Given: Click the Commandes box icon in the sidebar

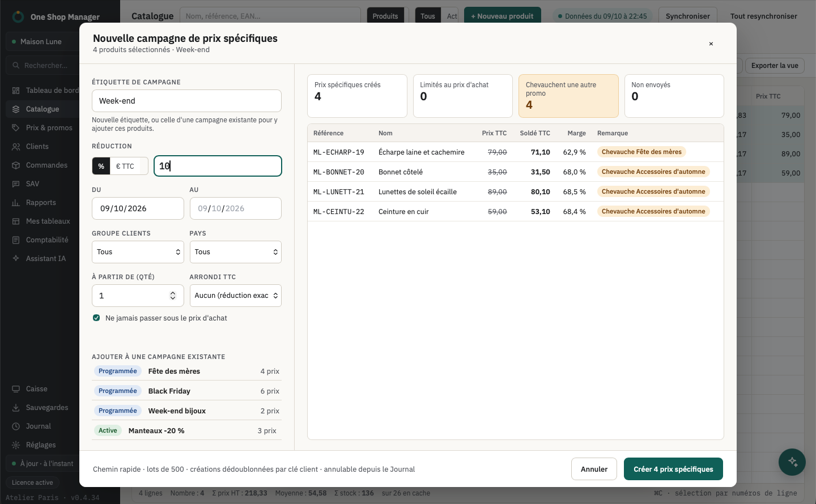Looking at the screenshot, I should pos(16,165).
